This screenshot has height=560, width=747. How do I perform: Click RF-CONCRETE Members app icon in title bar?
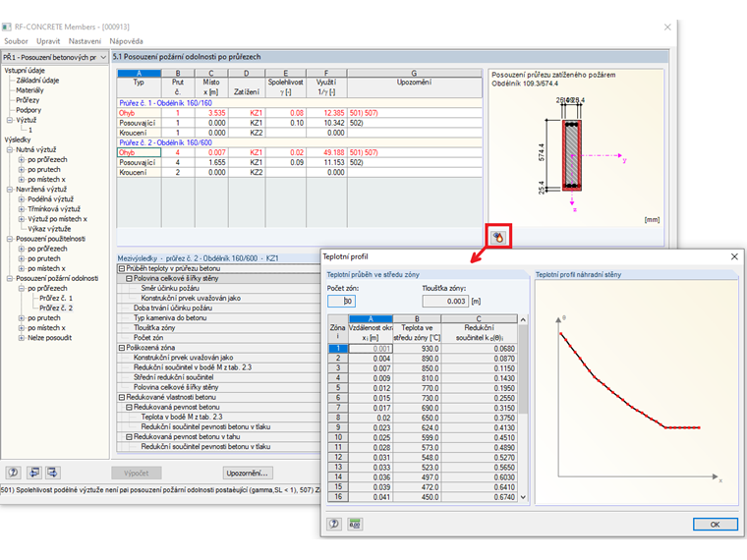point(6,28)
